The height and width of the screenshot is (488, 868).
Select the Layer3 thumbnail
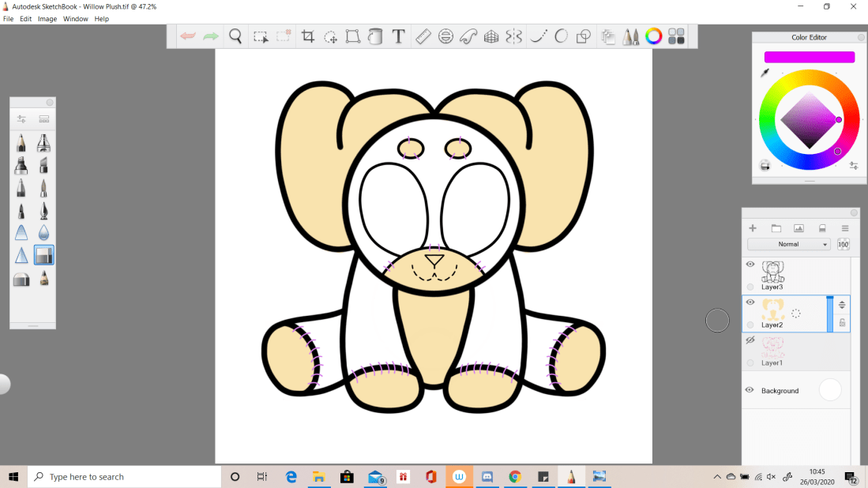point(773,272)
